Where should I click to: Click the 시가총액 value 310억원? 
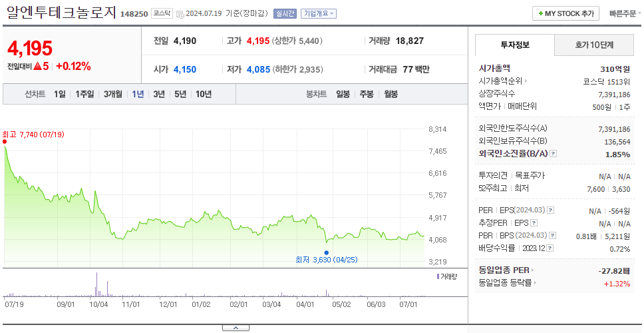coord(615,69)
